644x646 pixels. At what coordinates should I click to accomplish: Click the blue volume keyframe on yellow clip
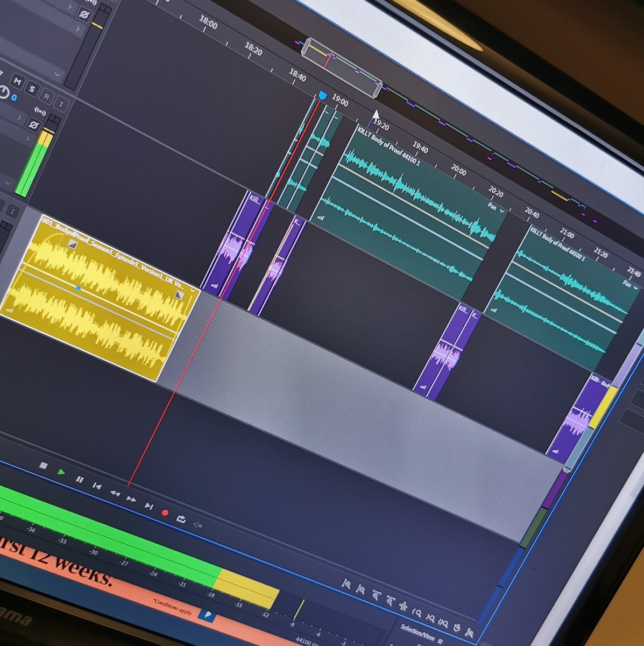click(79, 288)
